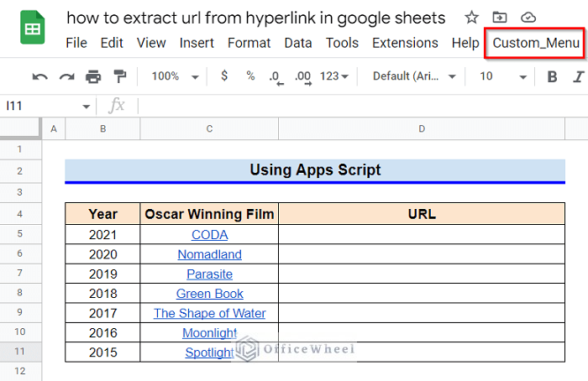Decrease decimal places
The image size is (588, 381).
[276, 77]
